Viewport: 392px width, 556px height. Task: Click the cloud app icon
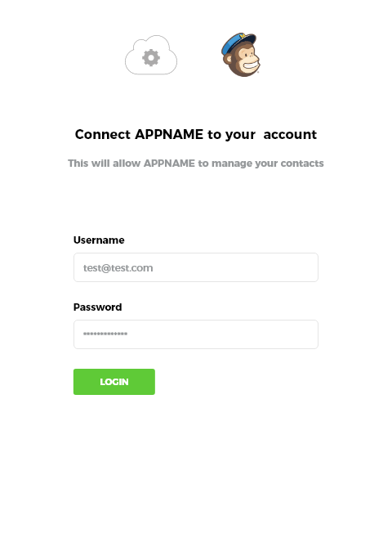[x=151, y=55]
